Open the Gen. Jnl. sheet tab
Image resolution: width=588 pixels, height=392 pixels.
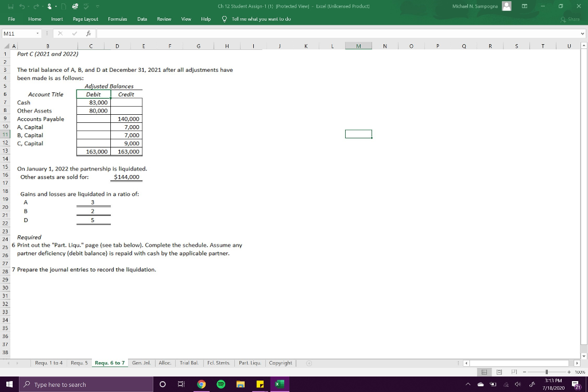141,363
